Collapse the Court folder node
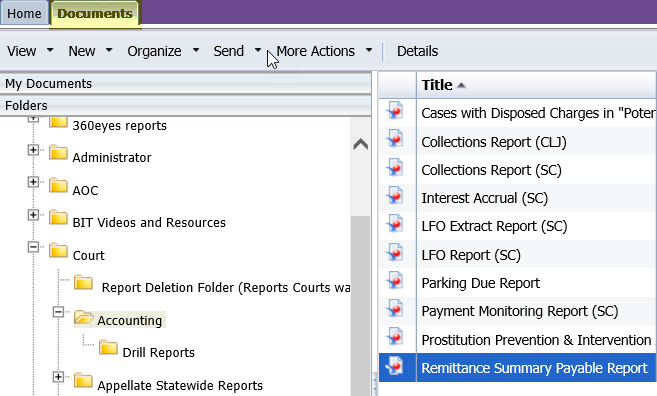Screen dimensions: 657x396 click(33, 247)
